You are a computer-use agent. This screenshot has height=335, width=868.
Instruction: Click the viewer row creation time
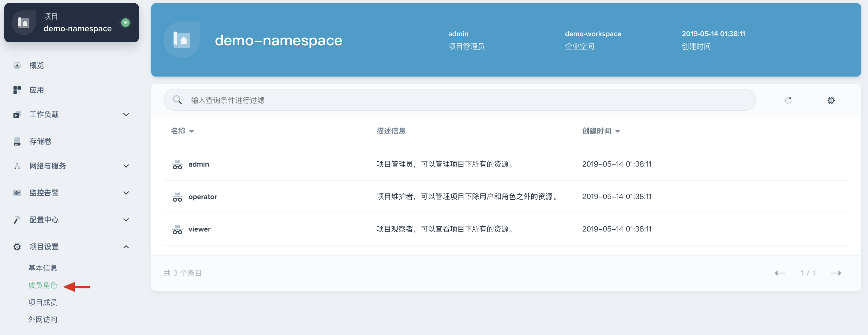click(617, 229)
